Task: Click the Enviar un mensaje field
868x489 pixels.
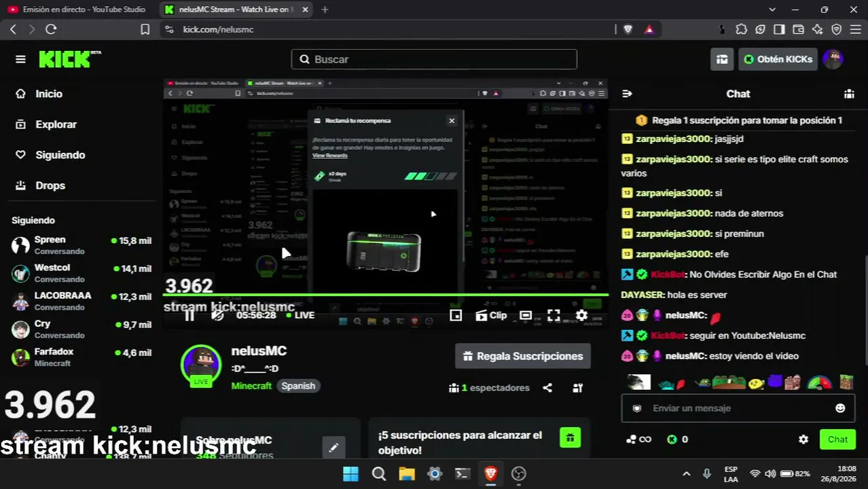Action: pos(738,408)
